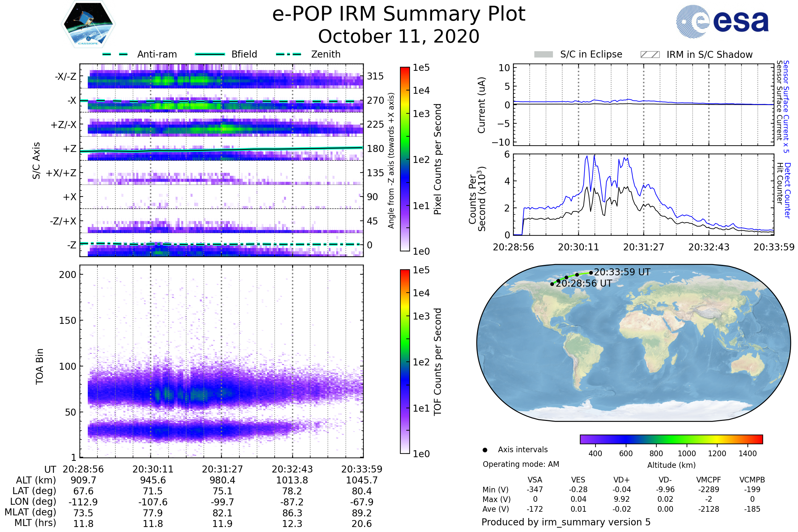Click the VMCPF column header in voltage table

pyautogui.click(x=709, y=480)
